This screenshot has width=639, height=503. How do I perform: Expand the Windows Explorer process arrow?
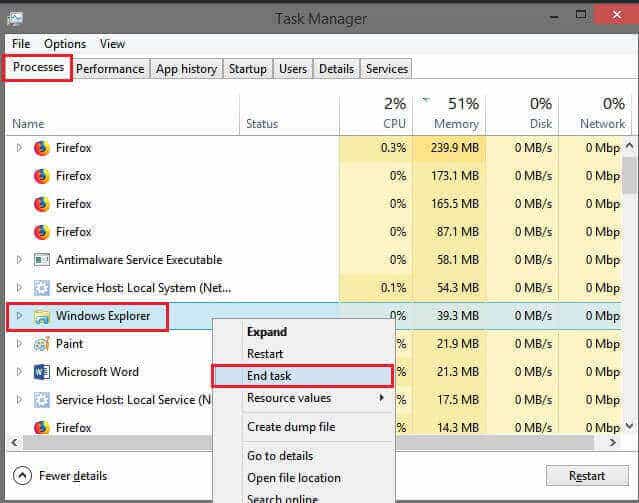[19, 315]
